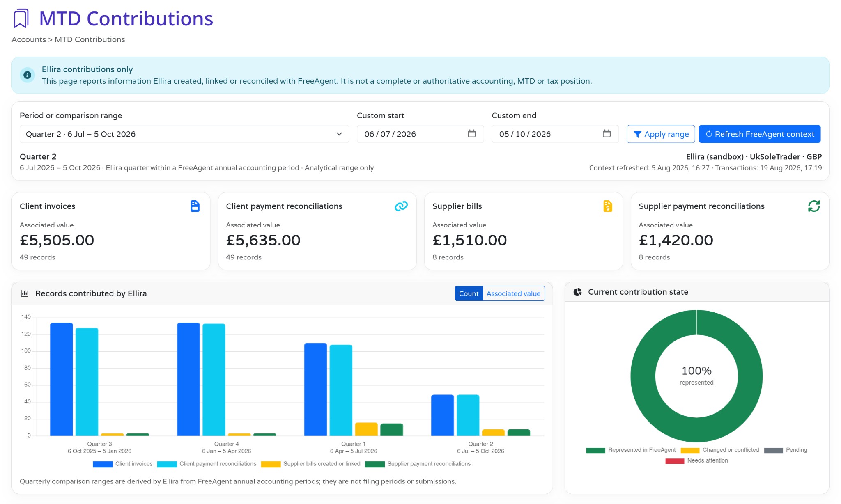Click the Client invoices document icon

tap(195, 206)
